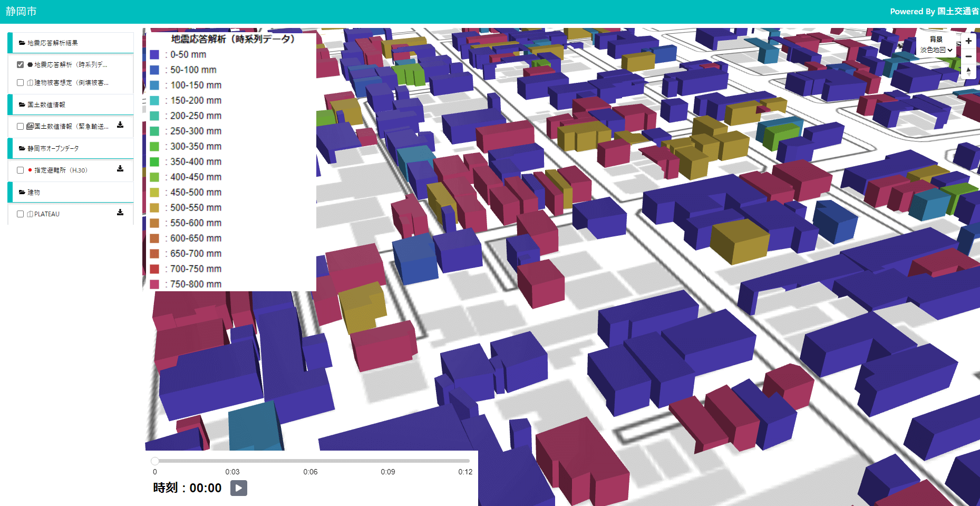This screenshot has height=506, width=980.
Task: Click the 450-500 mm yellow swatch
Action: pyautogui.click(x=154, y=192)
